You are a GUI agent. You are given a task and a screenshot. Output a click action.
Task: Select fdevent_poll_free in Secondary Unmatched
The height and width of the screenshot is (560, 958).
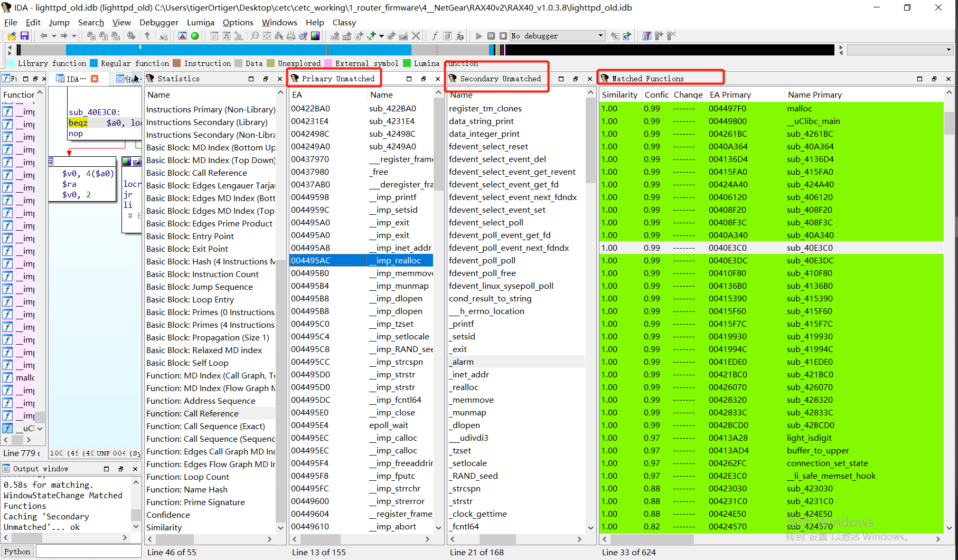pos(516,273)
